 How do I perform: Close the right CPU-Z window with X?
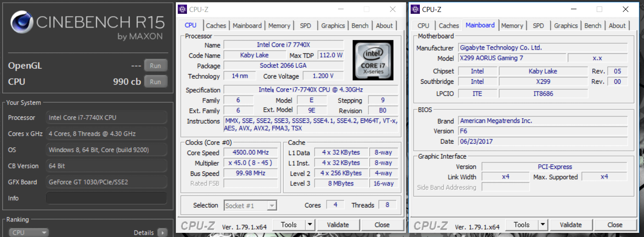click(x=626, y=9)
